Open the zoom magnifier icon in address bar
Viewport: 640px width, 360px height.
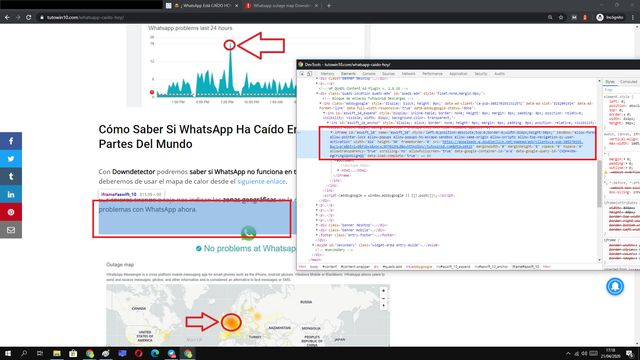pyautogui.click(x=550, y=18)
